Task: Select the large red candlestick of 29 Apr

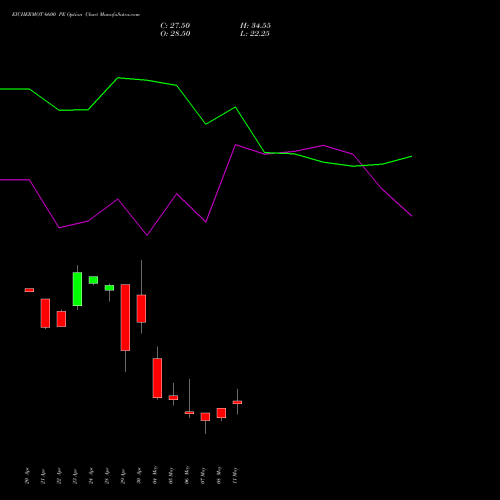Action: point(125,317)
